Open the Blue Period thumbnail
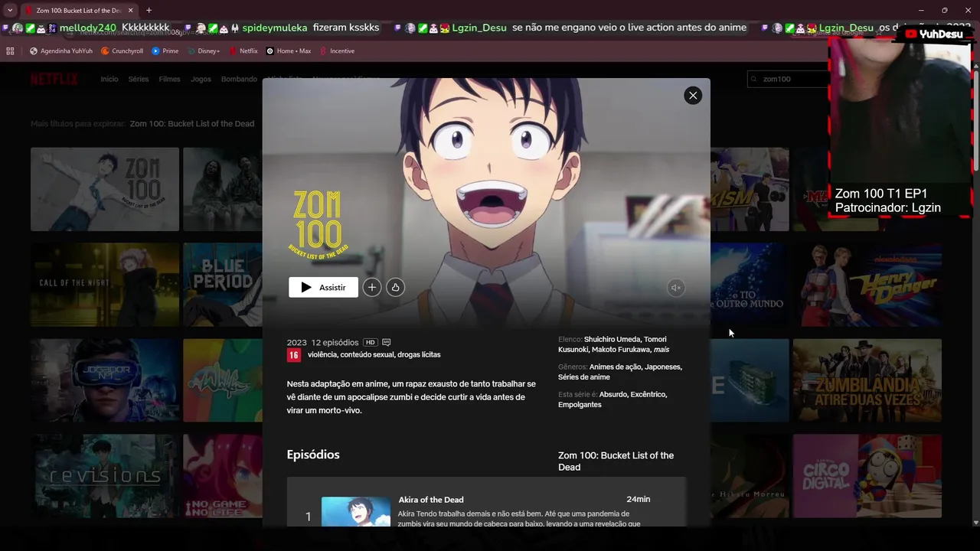The image size is (980, 551). [223, 285]
